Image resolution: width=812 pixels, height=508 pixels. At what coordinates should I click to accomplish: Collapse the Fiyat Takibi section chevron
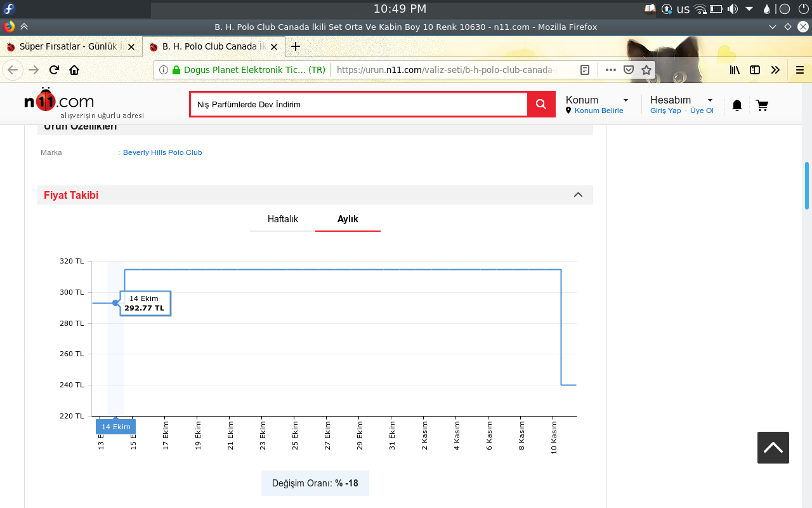pos(578,195)
